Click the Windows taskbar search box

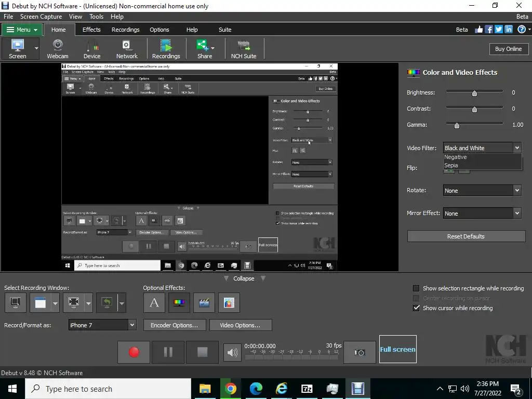108,389
